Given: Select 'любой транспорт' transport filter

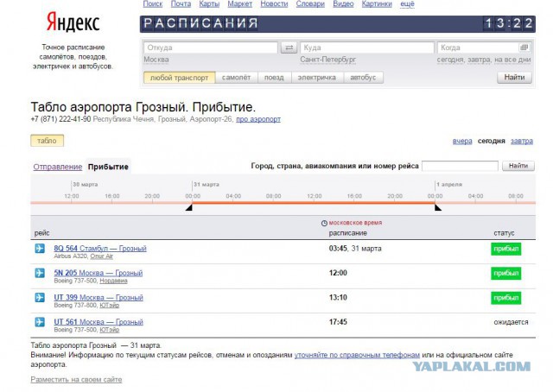Looking at the screenshot, I should tap(179, 78).
